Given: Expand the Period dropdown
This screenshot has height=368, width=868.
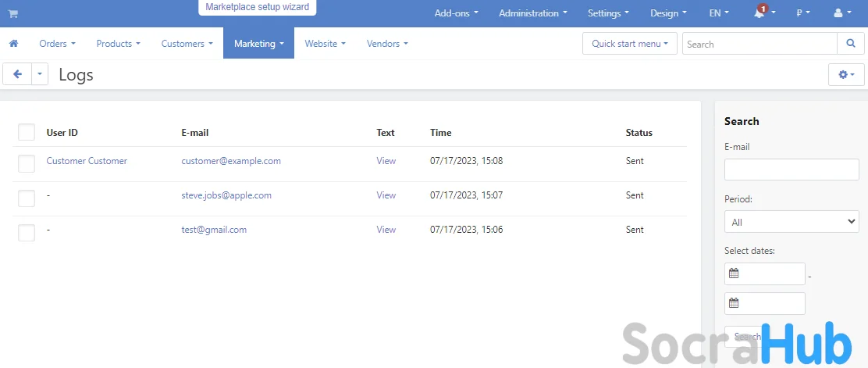Looking at the screenshot, I should tap(791, 222).
